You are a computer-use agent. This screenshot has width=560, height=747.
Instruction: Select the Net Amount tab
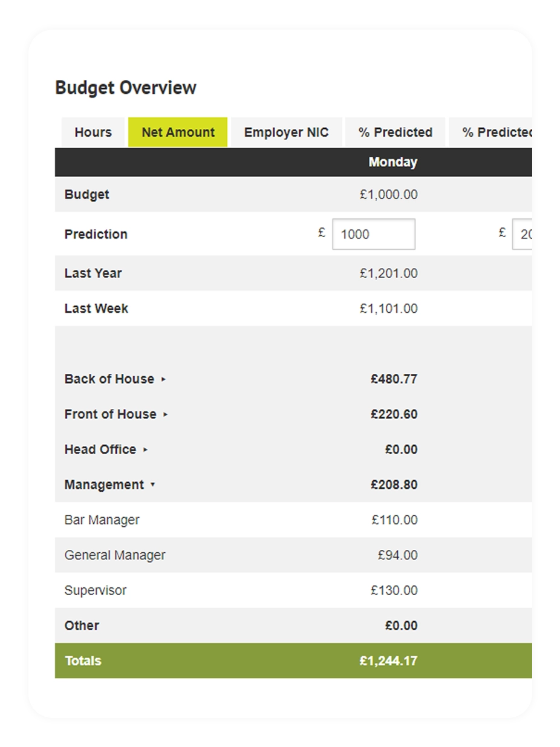178,132
